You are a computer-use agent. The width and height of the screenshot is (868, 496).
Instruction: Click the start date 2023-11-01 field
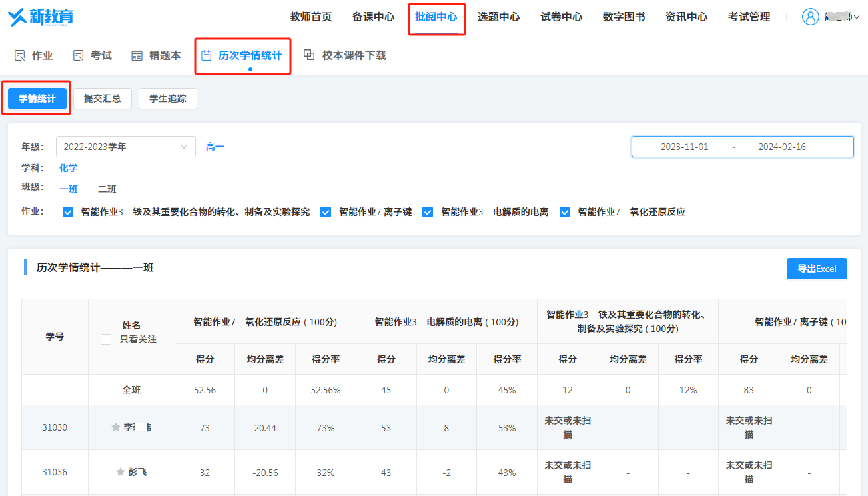click(684, 147)
